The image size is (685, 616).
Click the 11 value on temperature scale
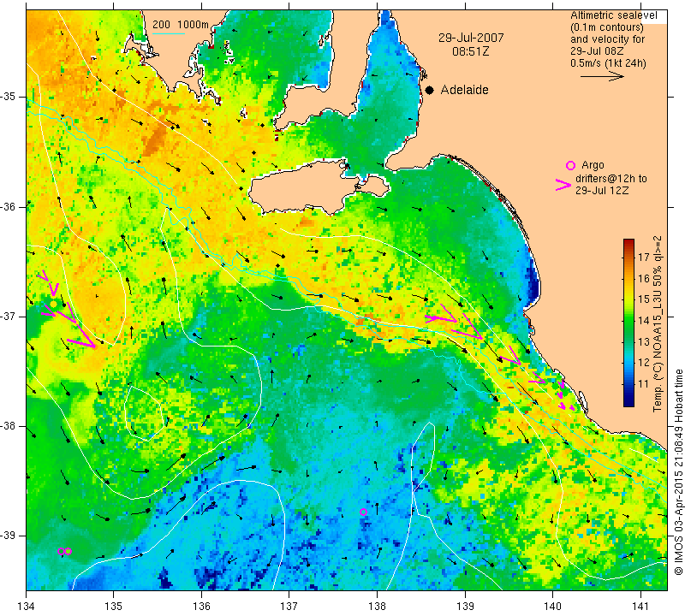click(x=645, y=384)
